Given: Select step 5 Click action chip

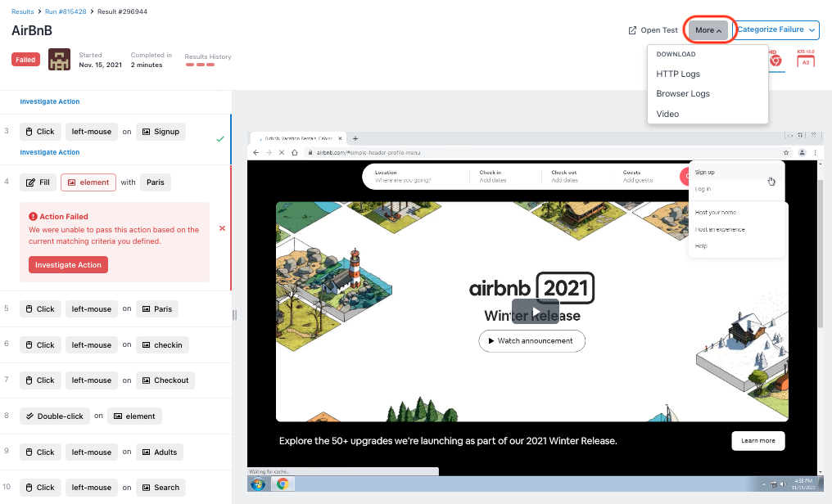Looking at the screenshot, I should pos(40,309).
